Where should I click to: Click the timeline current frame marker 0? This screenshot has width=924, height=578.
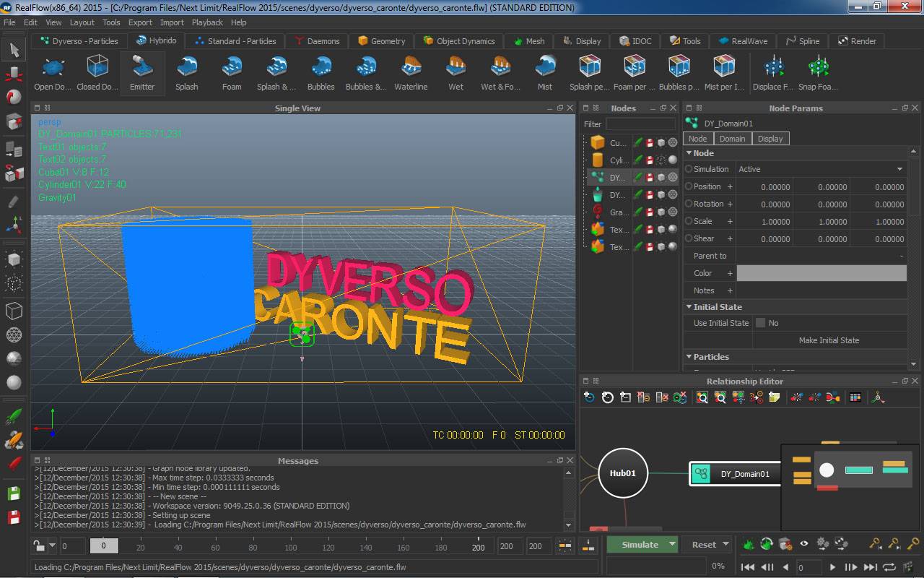[x=103, y=545]
